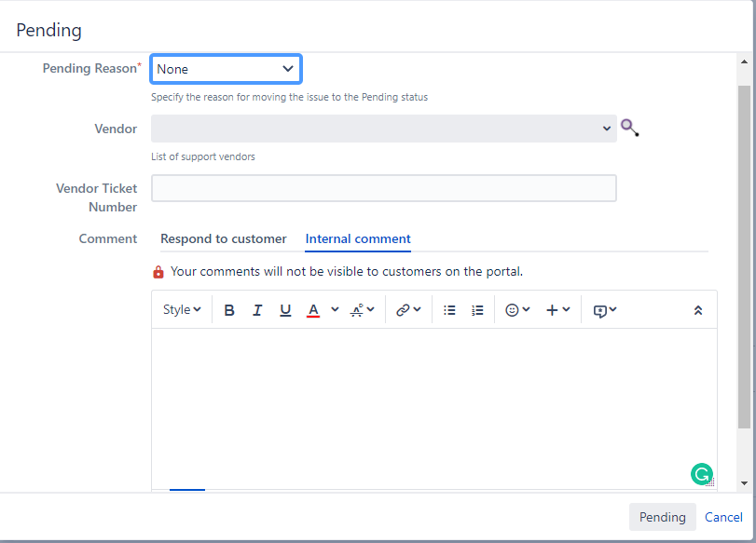Image resolution: width=756 pixels, height=543 pixels.
Task: Switch to Respond to customer tab
Action: point(224,239)
